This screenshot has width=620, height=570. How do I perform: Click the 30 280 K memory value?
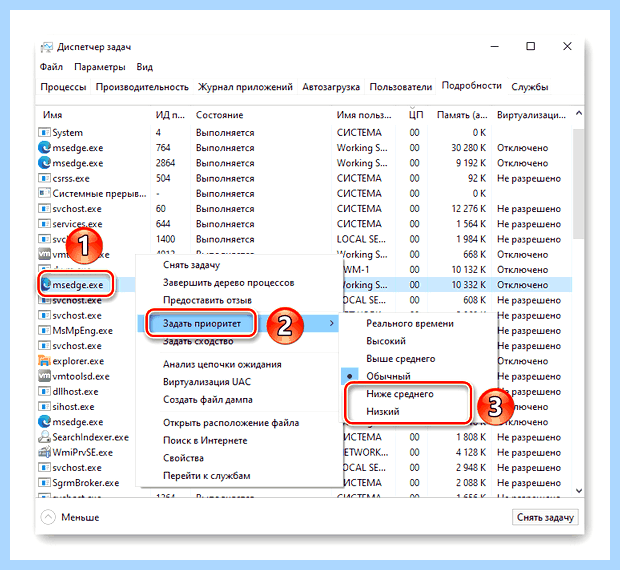(468, 147)
